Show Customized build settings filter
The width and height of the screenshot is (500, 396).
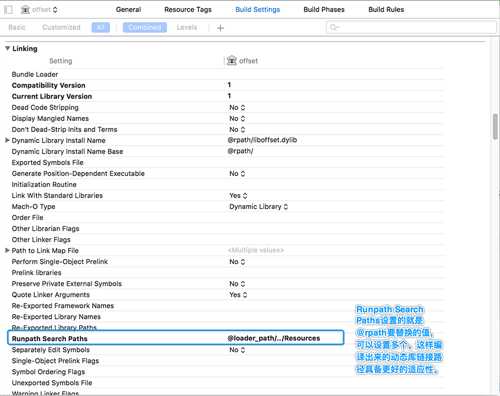coord(61,27)
